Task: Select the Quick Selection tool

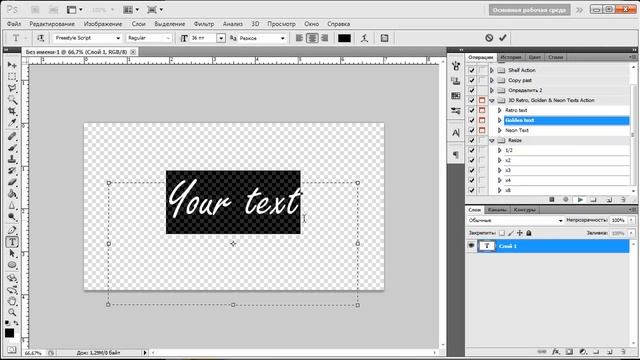Action: [x=12, y=99]
